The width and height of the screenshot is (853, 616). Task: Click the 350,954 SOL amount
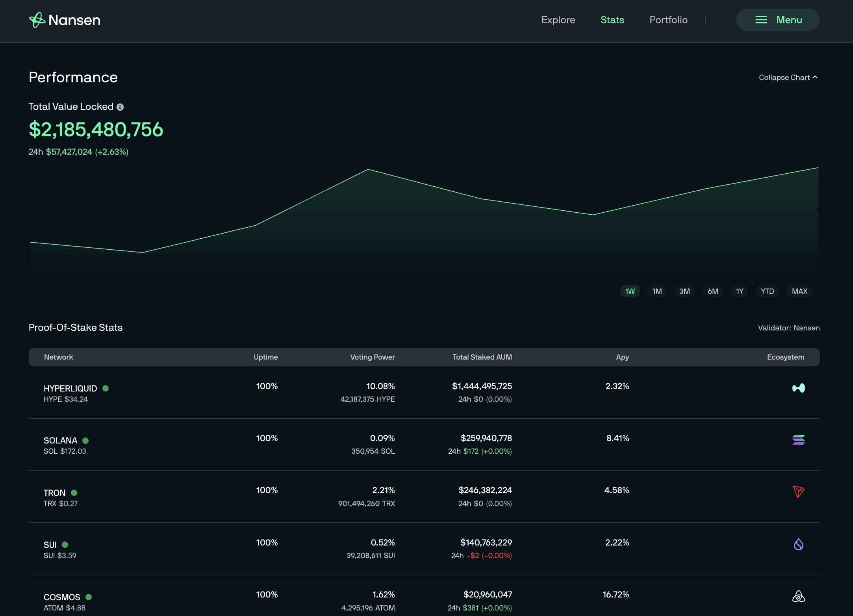coord(373,451)
